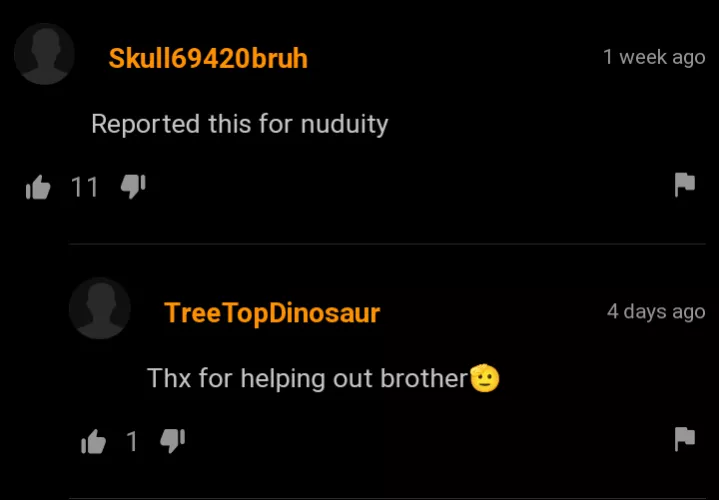Select the reply's like count of 1
Image resolution: width=719 pixels, height=500 pixels.
(x=132, y=441)
